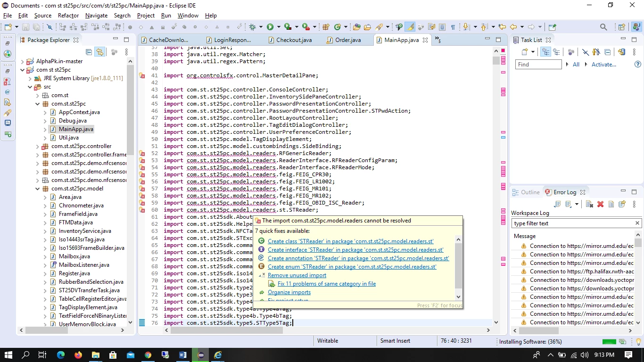Click the Installing Software progress bar
This screenshot has height=362, width=644.
[609, 342]
